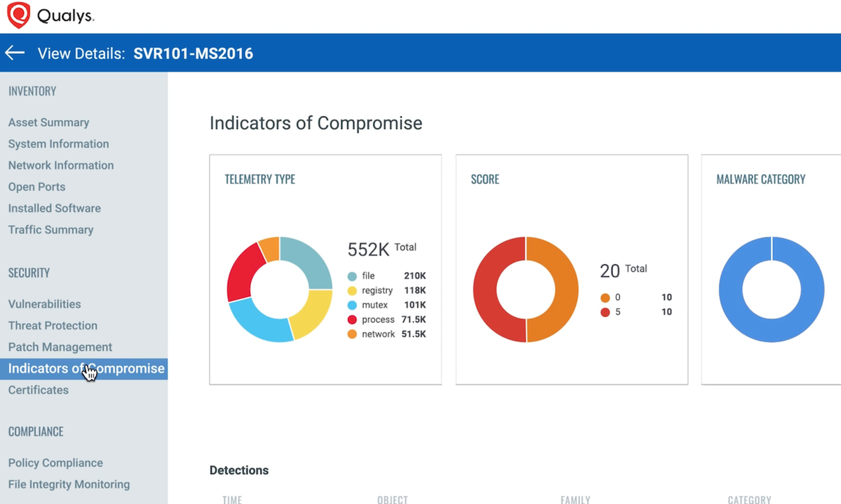
Task: Click the 'mutex' legend label
Action: tap(375, 305)
